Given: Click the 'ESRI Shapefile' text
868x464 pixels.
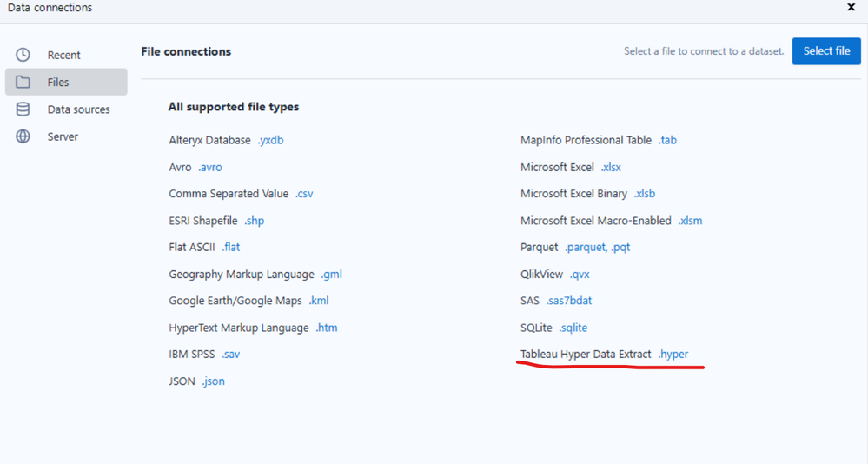Looking at the screenshot, I should (203, 221).
